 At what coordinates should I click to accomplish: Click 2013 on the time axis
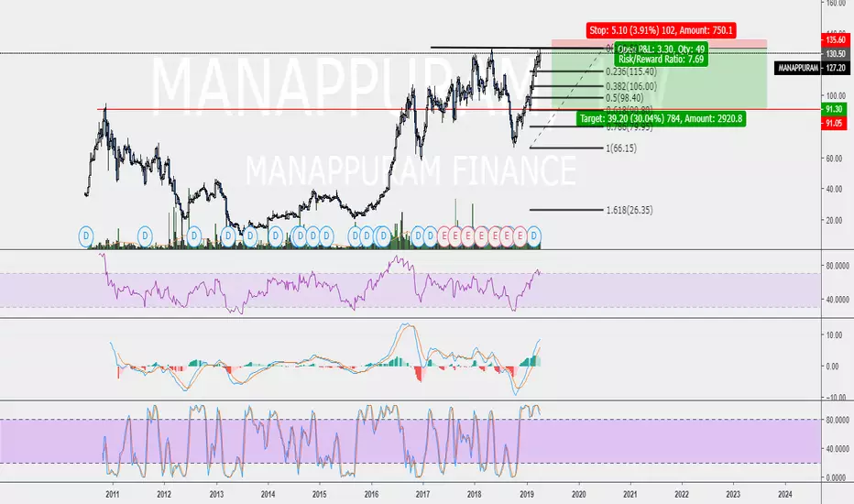point(216,494)
